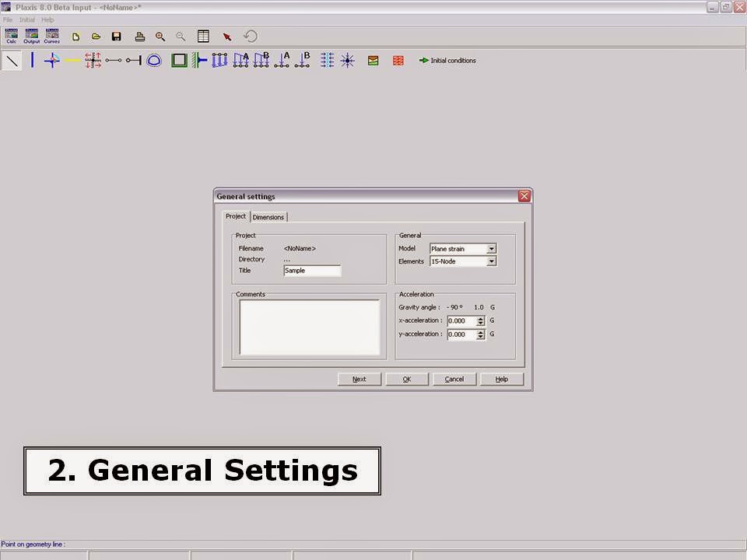Increase x-acceleration using the up stepper

click(x=482, y=318)
